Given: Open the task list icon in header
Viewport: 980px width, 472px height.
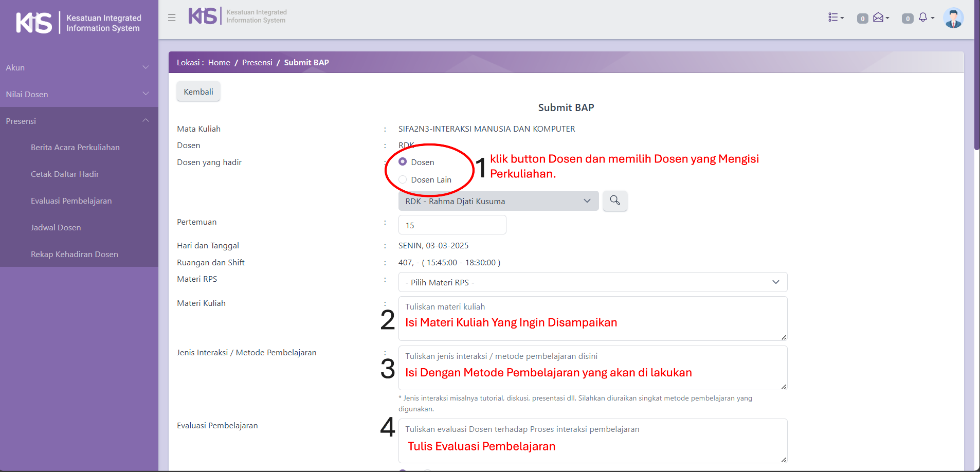Looking at the screenshot, I should [x=835, y=18].
